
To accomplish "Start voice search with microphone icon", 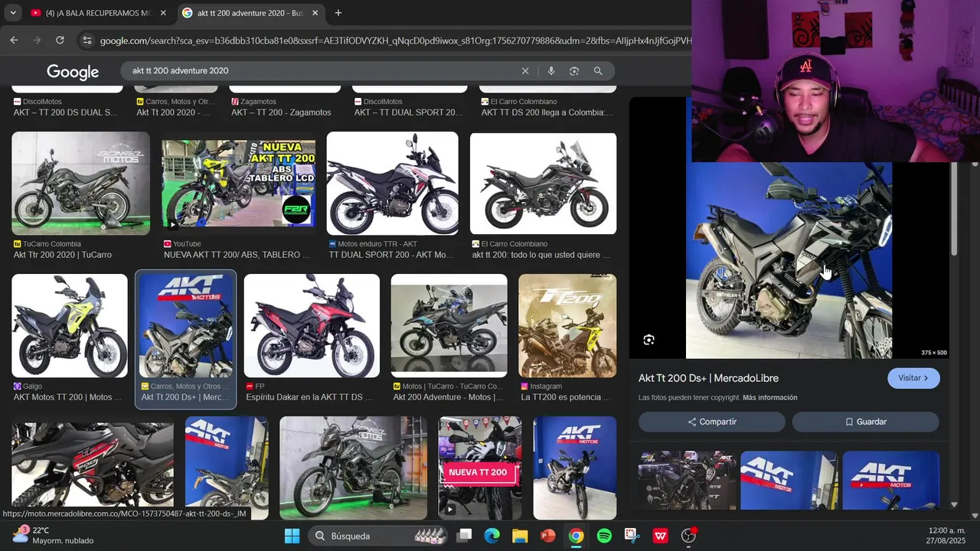I will click(x=550, y=71).
